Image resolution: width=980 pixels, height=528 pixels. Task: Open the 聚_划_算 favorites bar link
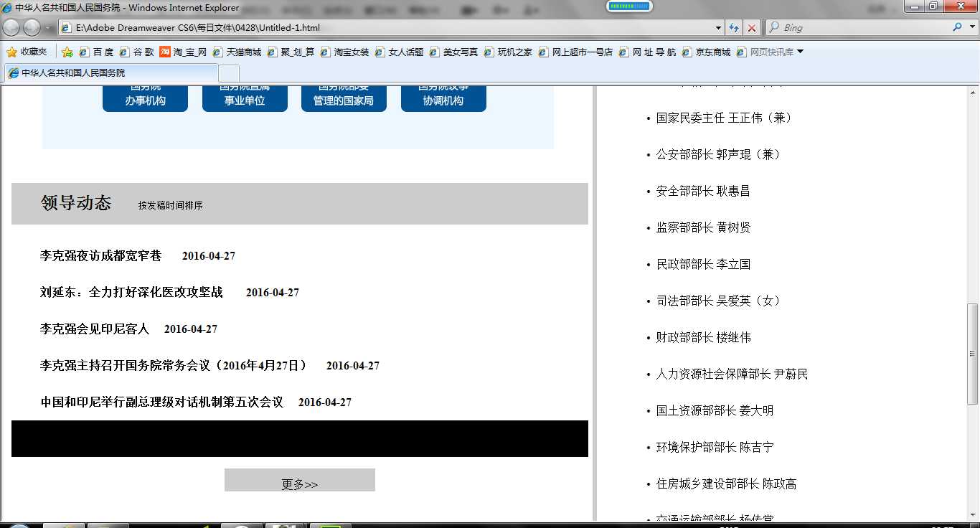[x=291, y=52]
